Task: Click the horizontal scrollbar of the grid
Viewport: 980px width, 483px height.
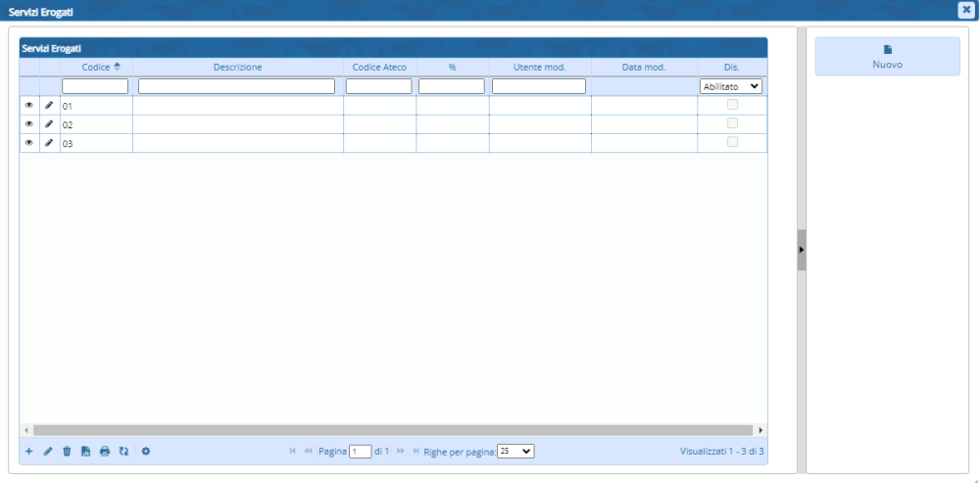Action: click(x=392, y=430)
